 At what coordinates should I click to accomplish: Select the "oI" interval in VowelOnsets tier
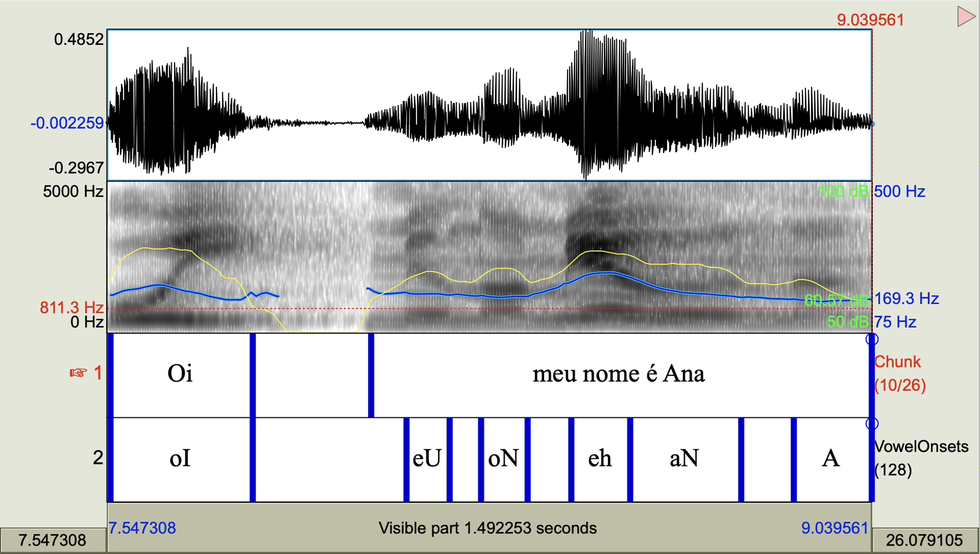tap(180, 458)
